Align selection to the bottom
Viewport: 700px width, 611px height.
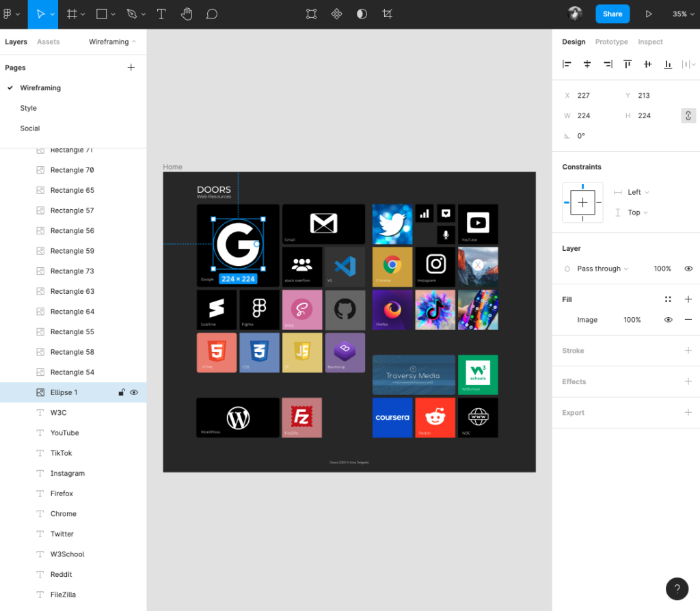(x=668, y=64)
